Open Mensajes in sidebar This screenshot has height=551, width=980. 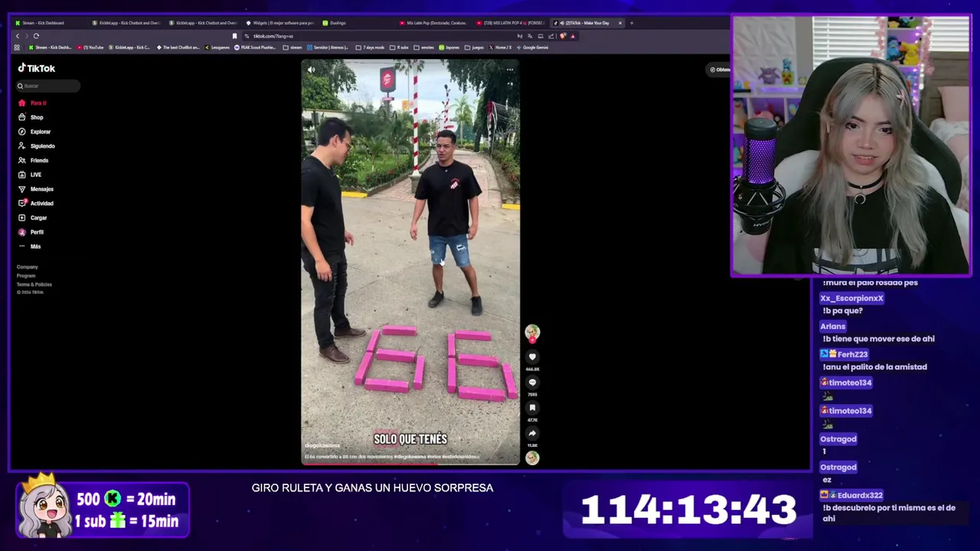[42, 189]
